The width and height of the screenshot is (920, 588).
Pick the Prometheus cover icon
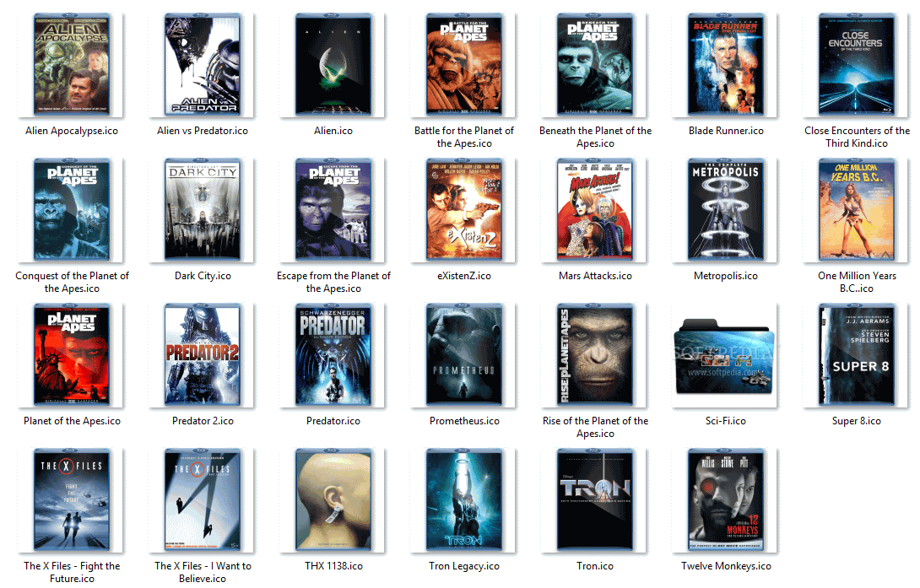(464, 354)
